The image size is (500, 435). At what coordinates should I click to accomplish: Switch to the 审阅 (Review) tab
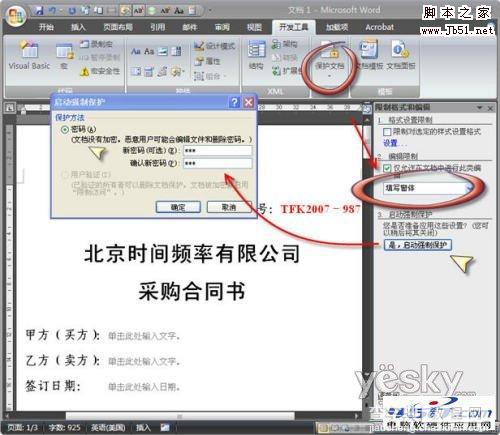coord(222,27)
